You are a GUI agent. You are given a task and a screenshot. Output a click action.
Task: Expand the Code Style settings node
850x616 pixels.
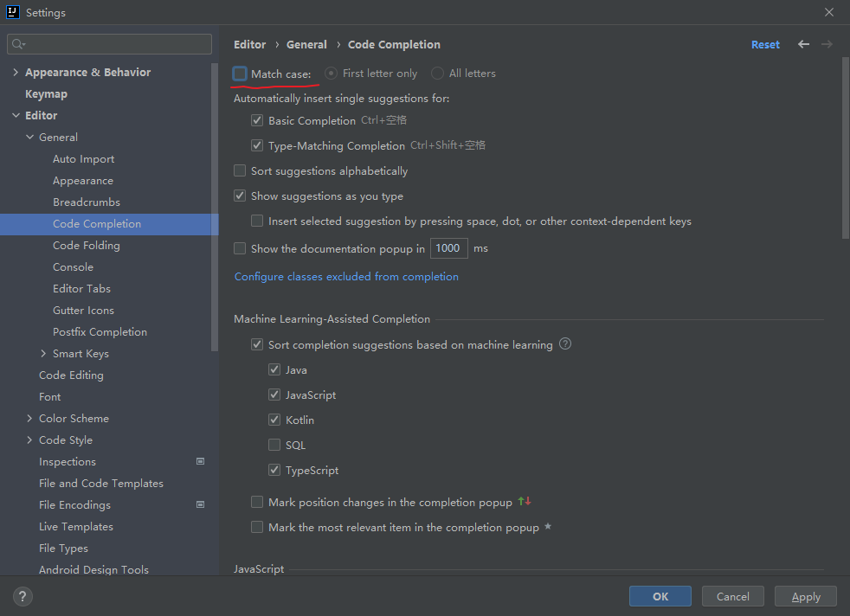tap(29, 440)
